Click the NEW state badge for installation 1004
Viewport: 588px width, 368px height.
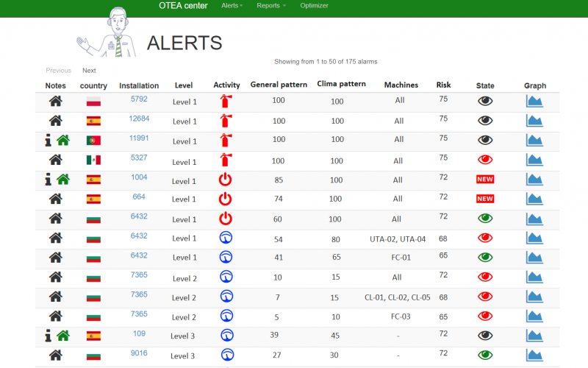click(x=485, y=179)
